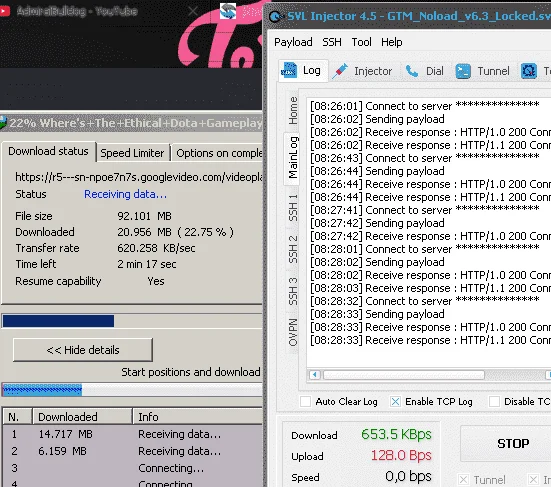Select the SSH 2 vertical tab
Viewport: 551px width, 487px height.
tap(293, 249)
